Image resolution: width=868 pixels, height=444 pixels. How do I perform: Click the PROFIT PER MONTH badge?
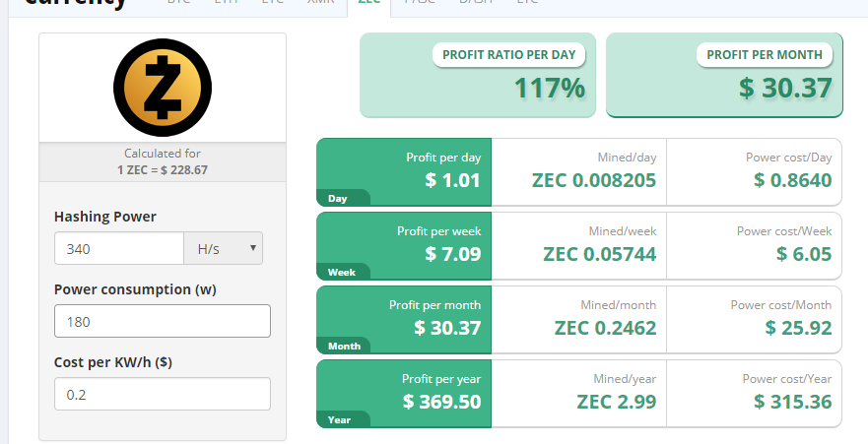tap(765, 55)
